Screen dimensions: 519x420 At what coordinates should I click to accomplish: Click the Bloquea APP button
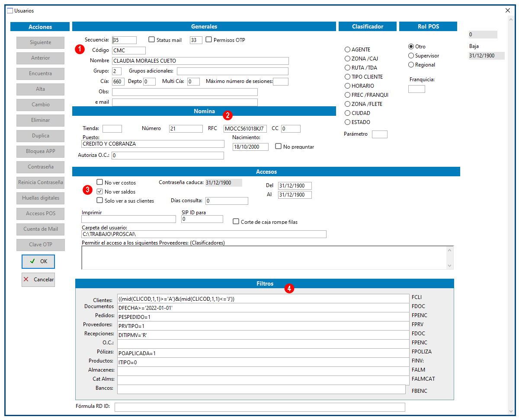pos(40,151)
